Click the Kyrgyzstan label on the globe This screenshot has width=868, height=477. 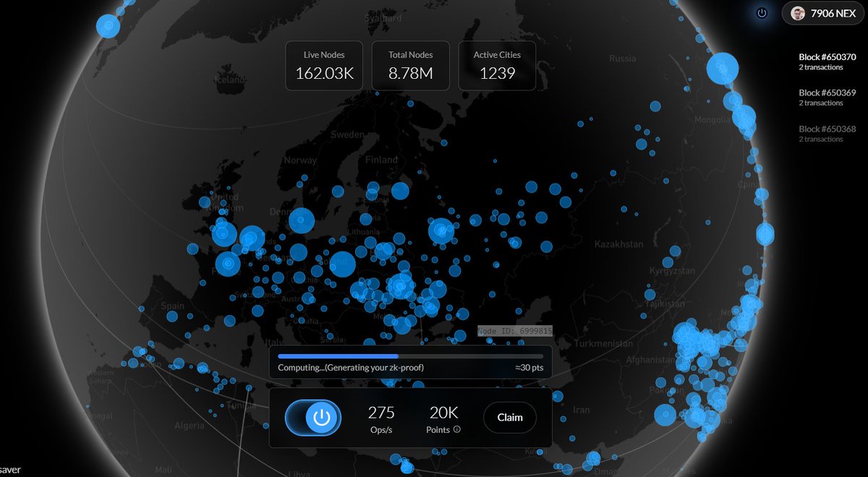672,271
